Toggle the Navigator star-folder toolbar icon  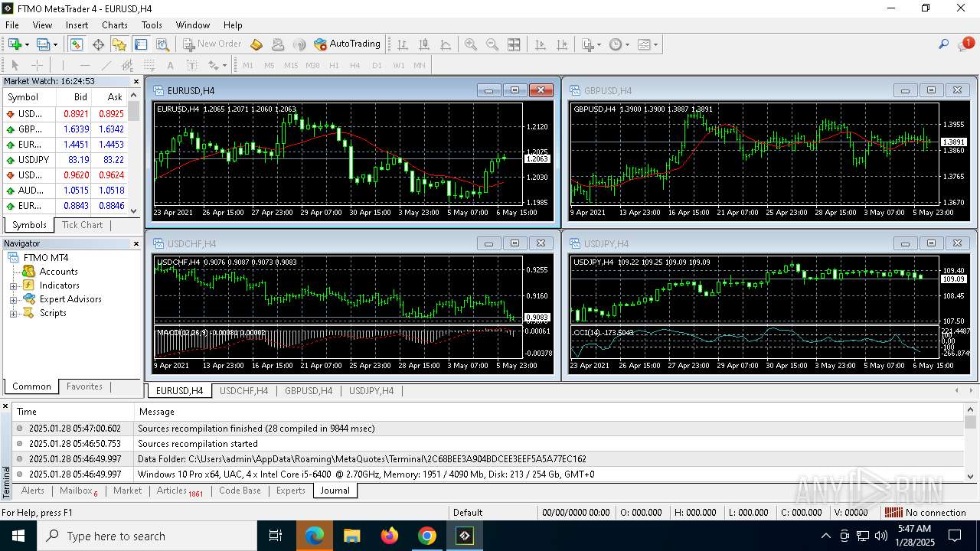tap(119, 44)
